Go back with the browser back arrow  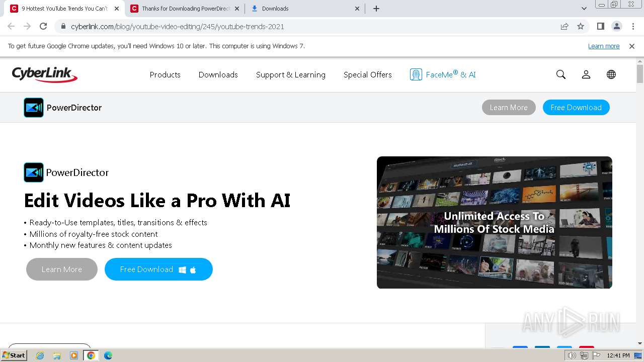(11, 27)
